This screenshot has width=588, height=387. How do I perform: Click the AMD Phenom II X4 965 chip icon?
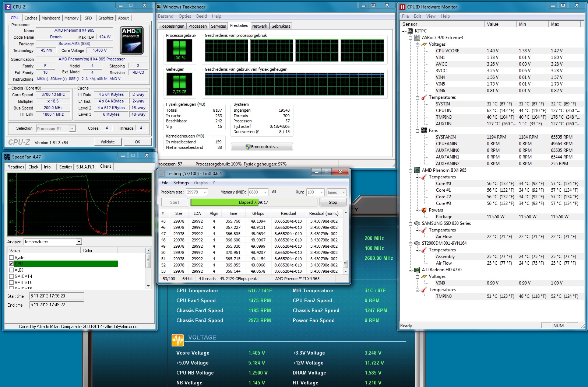coord(417,170)
